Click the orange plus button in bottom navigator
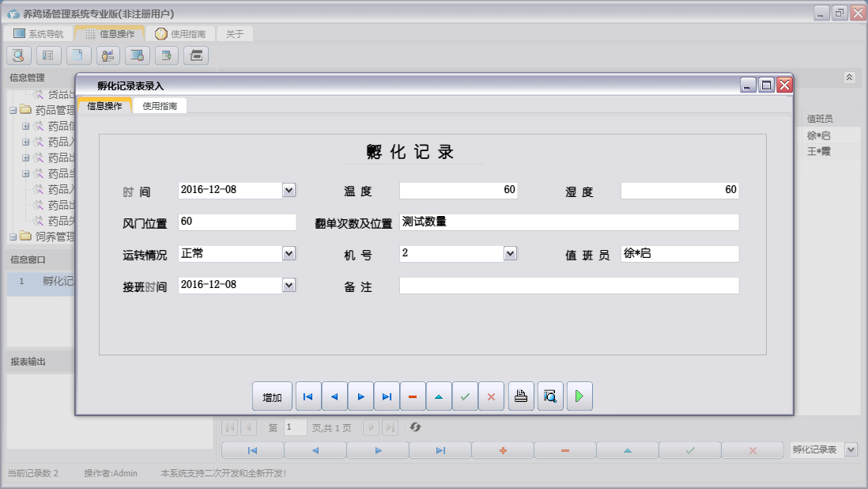The width and height of the screenshot is (868, 489). (x=502, y=450)
